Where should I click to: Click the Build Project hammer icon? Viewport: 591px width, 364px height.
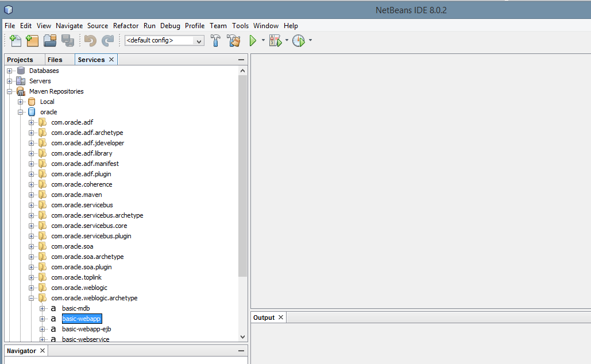[x=216, y=41]
